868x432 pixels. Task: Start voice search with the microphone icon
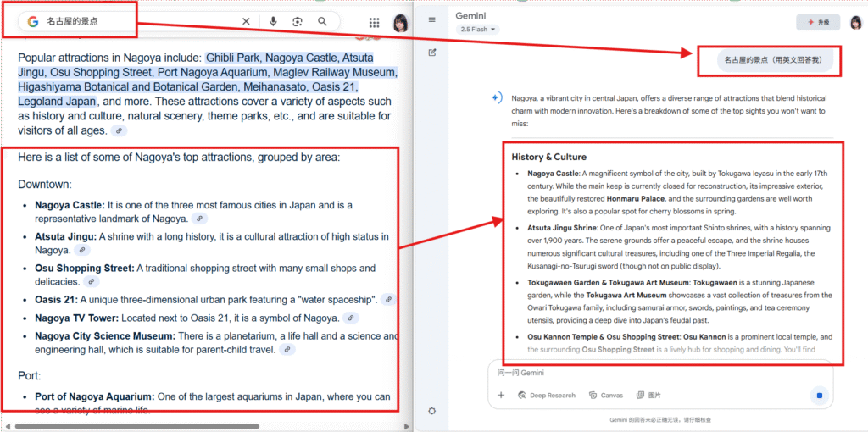pos(273,21)
